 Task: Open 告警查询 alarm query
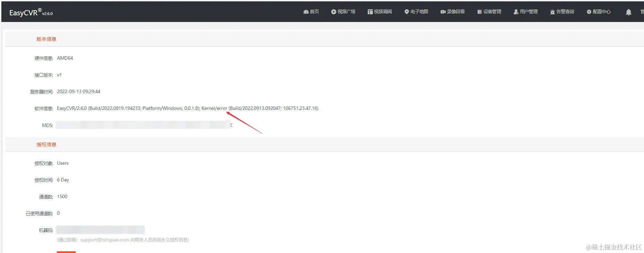click(x=562, y=12)
